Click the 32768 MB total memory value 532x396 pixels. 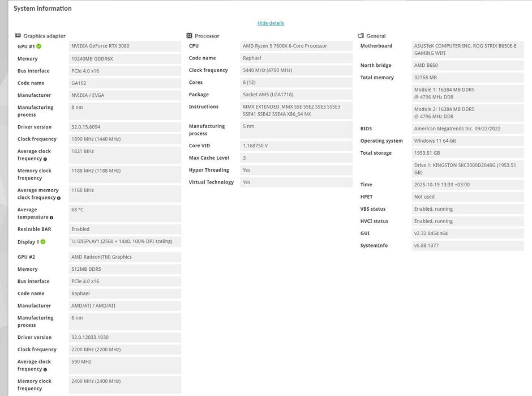(x=467, y=78)
